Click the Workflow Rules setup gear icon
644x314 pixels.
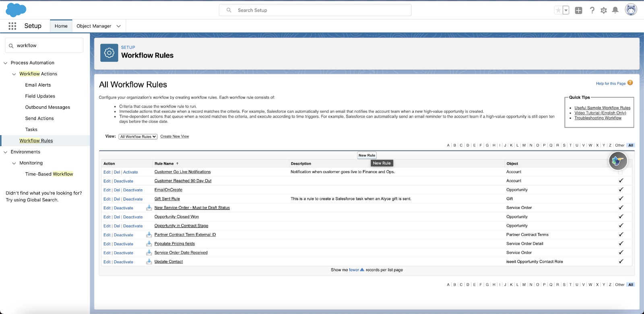[109, 53]
